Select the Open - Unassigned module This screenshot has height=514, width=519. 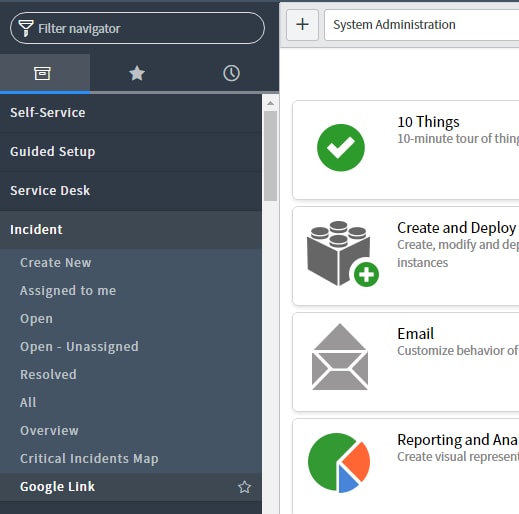79,347
